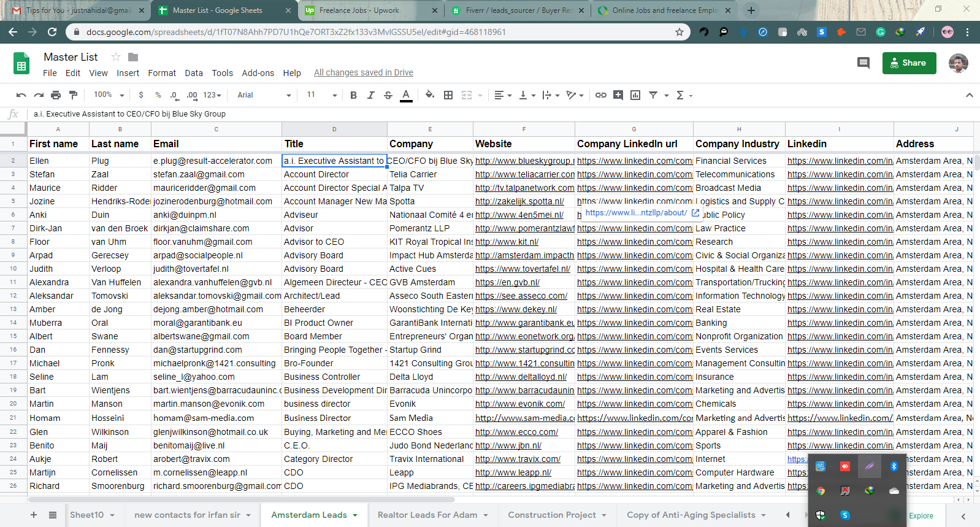Open the Arial font dropdown
The height and width of the screenshot is (527, 980).
(x=264, y=95)
